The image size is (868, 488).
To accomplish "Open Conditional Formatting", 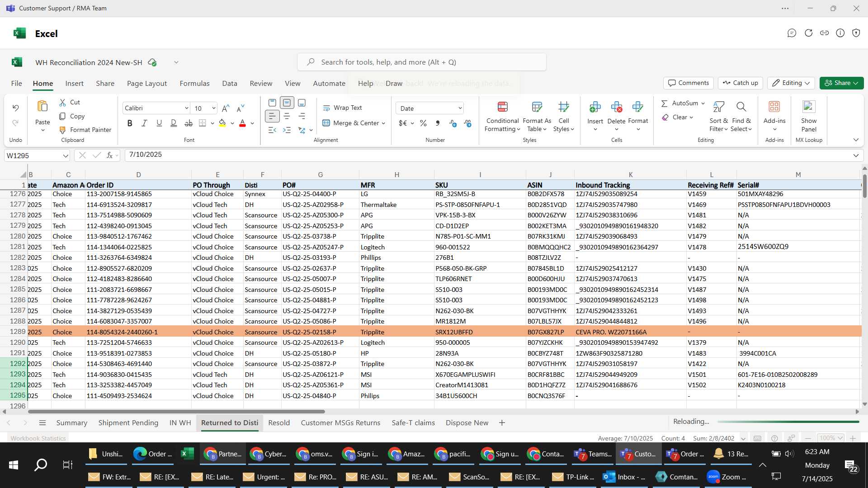I will click(502, 116).
